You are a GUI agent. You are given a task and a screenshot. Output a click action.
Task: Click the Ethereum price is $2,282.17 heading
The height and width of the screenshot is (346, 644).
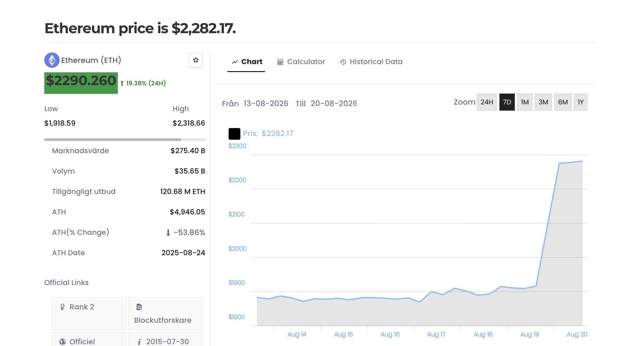click(140, 28)
